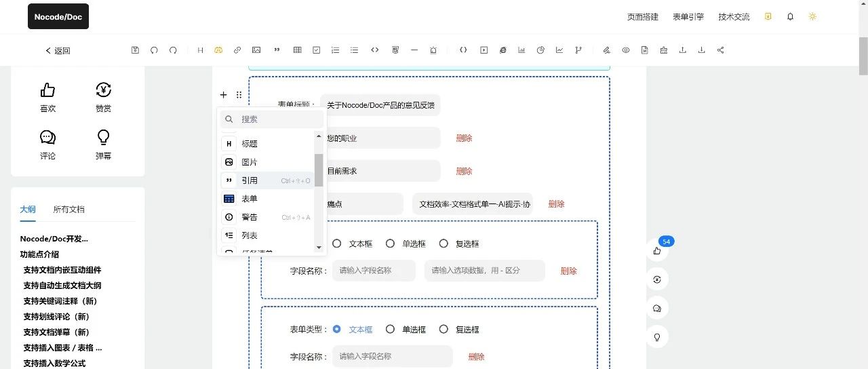Click the six-dot drag handle icon

[239, 95]
